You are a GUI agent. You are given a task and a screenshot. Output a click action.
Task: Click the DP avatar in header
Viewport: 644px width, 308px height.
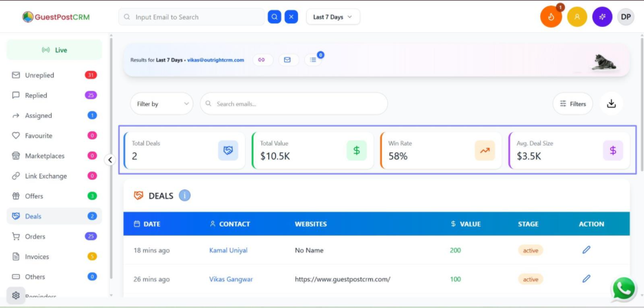click(x=625, y=17)
